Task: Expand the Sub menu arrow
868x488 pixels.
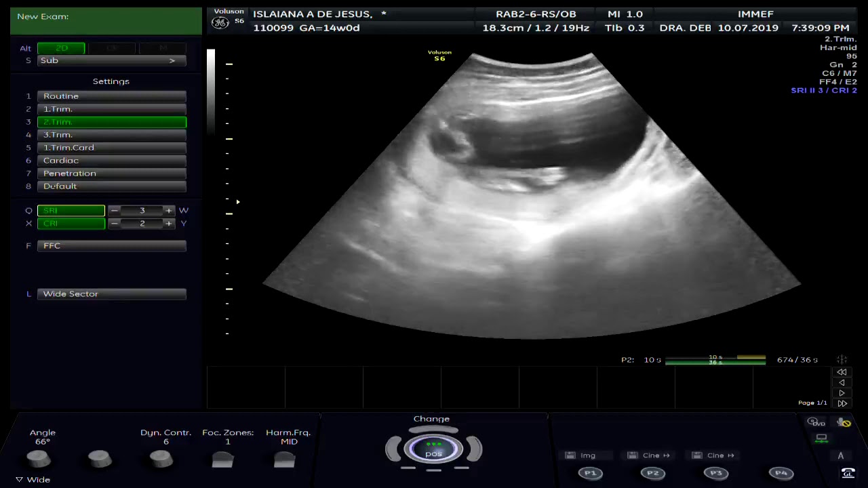Action: 172,60
